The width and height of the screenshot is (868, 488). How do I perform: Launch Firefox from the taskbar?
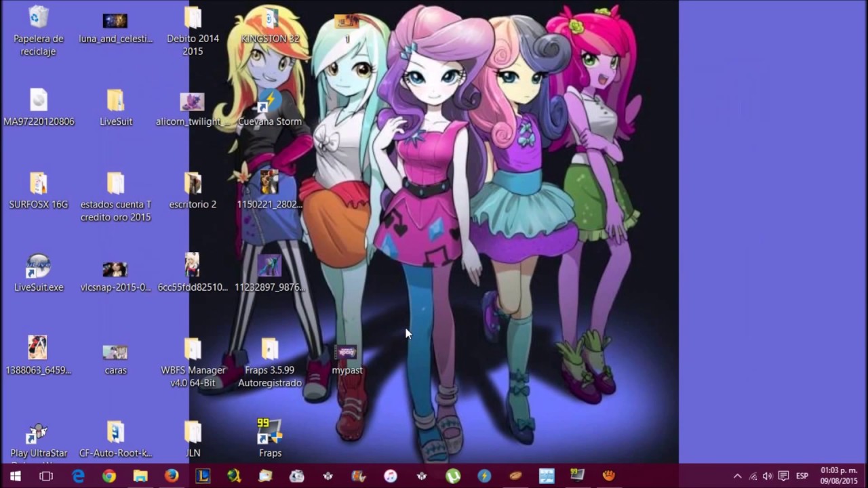click(x=172, y=476)
